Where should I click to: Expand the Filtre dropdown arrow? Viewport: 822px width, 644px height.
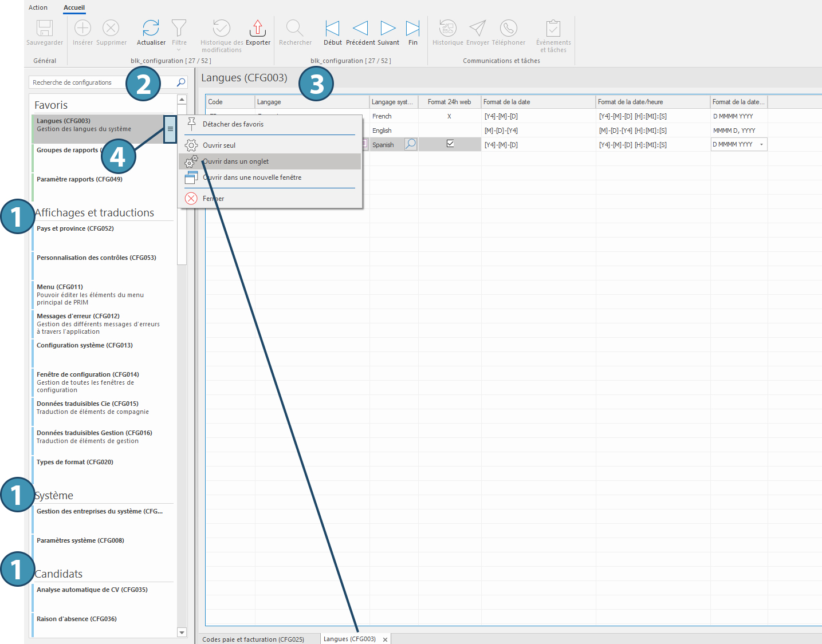[x=179, y=50]
